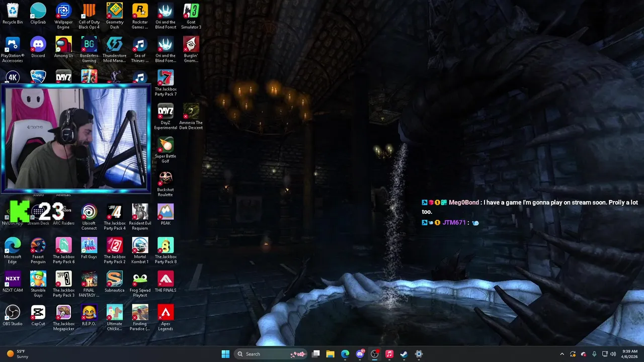Open the FINAL FANTASY shortcut
This screenshot has height=362, width=644.
pos(89,285)
